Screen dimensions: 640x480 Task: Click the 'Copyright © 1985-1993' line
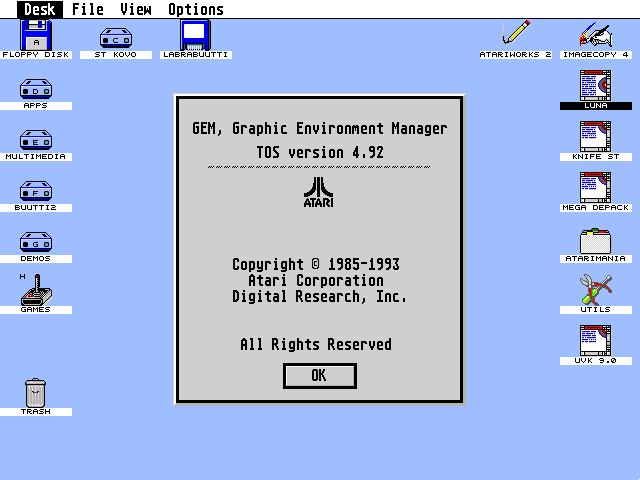(x=316, y=264)
